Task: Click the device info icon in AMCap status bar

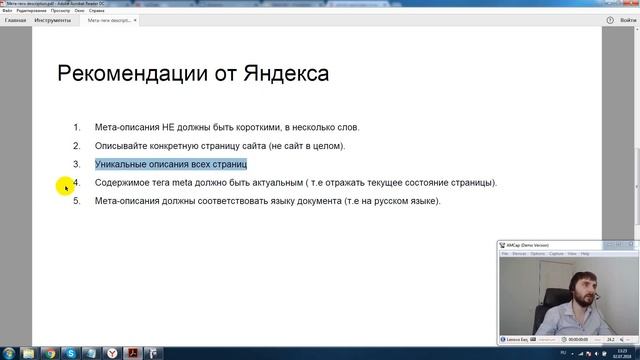Action: coord(503,340)
